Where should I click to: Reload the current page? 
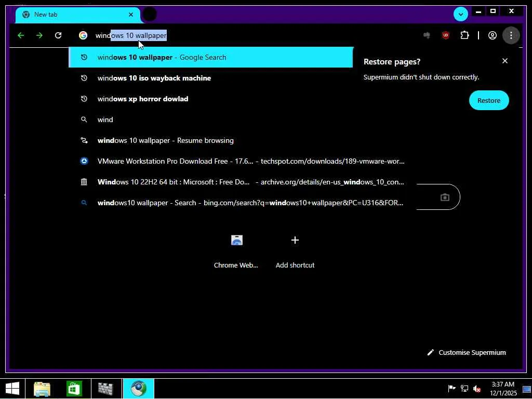pyautogui.click(x=58, y=35)
